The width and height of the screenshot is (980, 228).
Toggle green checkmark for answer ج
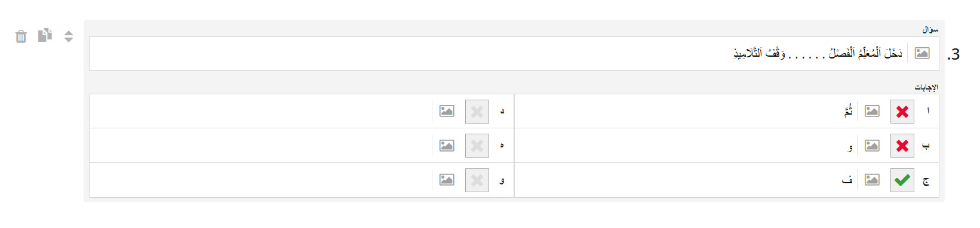902,180
